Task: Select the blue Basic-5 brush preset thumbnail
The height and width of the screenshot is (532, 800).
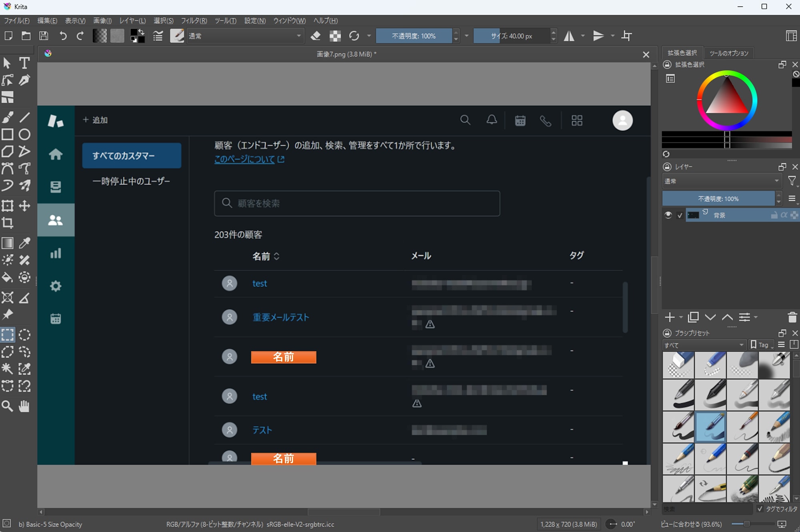Action: (710, 426)
